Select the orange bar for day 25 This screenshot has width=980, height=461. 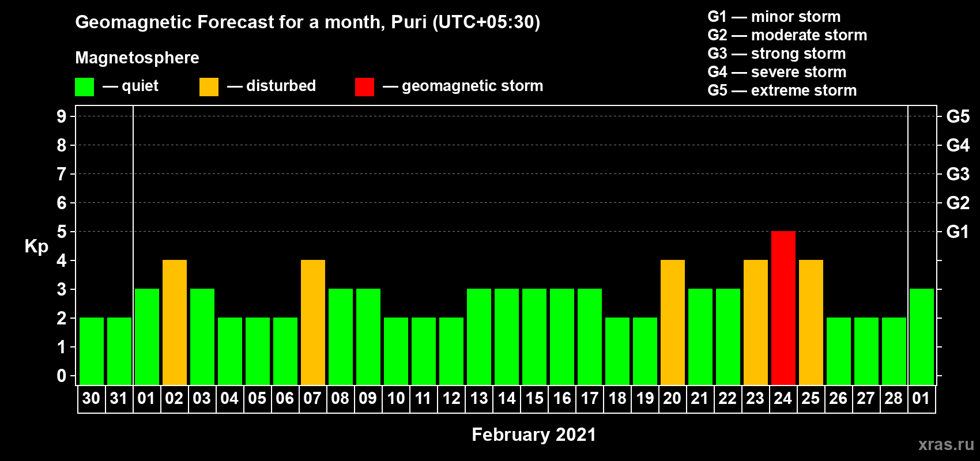(811, 323)
